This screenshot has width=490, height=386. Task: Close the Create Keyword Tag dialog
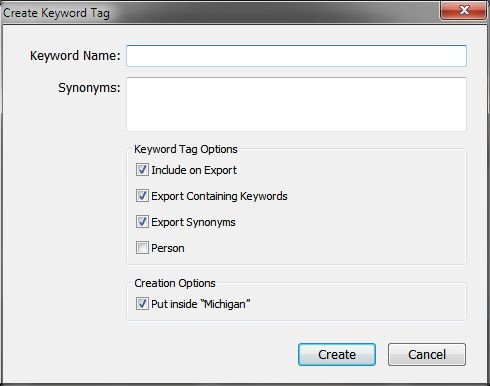(x=464, y=10)
